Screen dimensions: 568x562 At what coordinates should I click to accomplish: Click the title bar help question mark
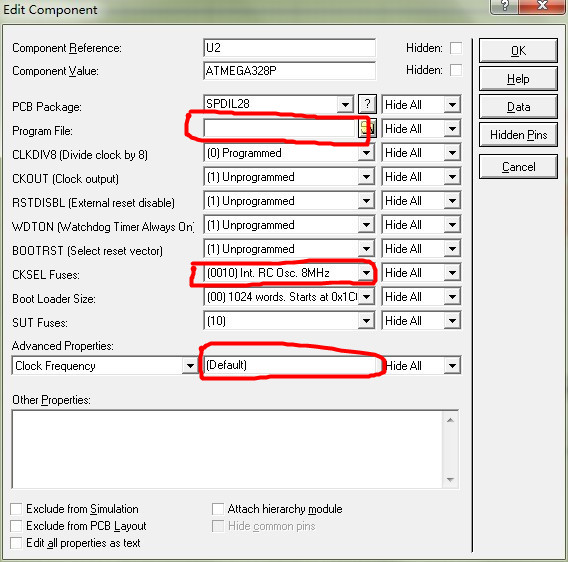point(505,6)
